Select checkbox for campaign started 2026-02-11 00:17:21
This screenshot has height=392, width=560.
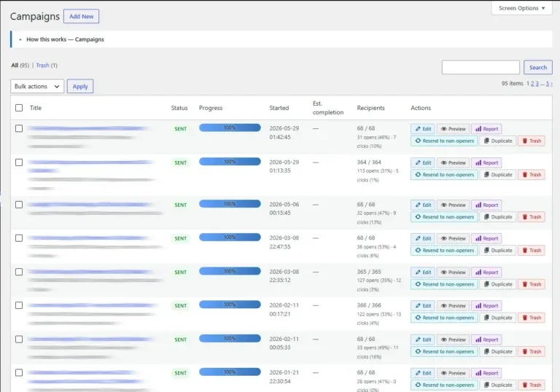[19, 305]
